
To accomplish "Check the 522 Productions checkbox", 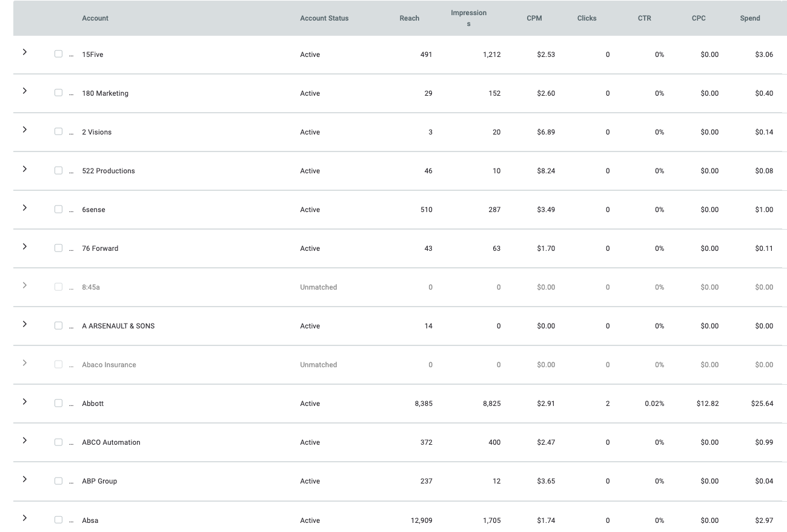I will [58, 170].
